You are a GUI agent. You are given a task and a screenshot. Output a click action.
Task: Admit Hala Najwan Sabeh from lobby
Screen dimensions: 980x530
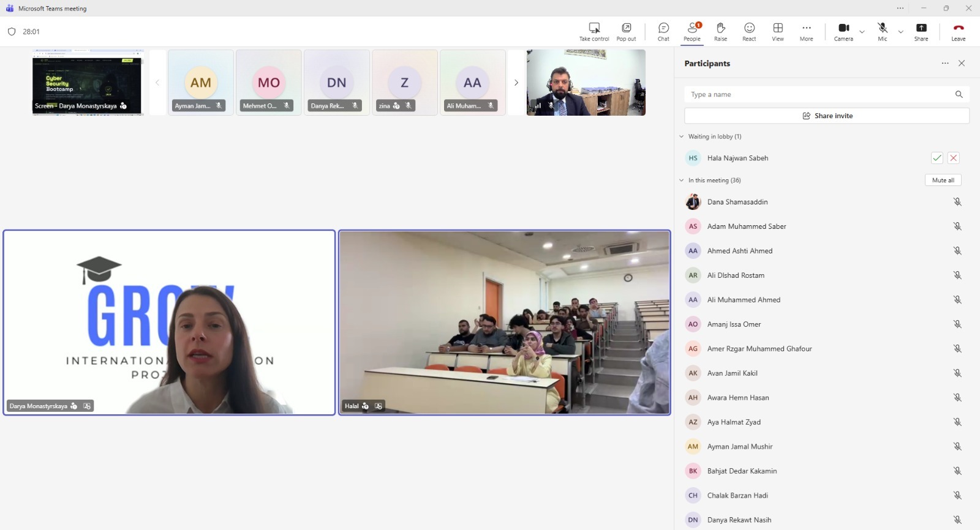point(937,158)
